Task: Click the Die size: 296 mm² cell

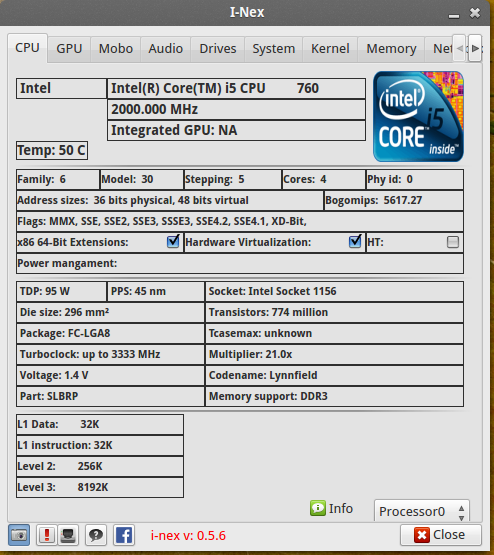Action: pyautogui.click(x=110, y=313)
